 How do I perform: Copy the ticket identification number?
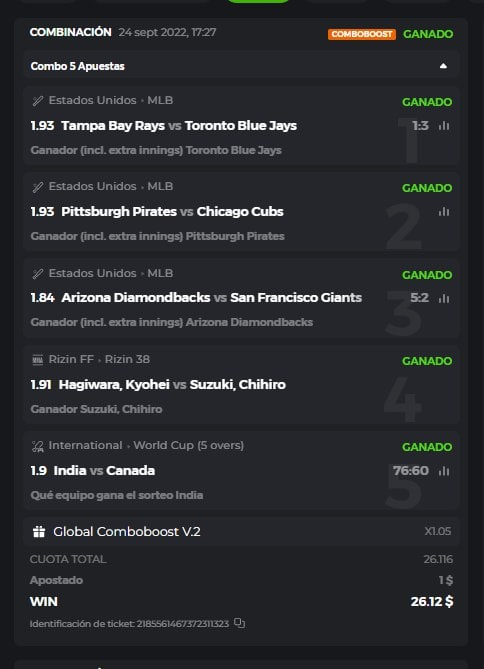[x=239, y=623]
